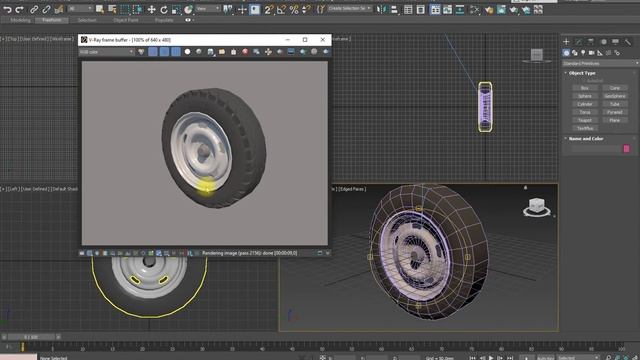Image resolution: width=640 pixels, height=360 pixels.
Task: Open the Selection Filter dropdown
Action: [x=80, y=9]
